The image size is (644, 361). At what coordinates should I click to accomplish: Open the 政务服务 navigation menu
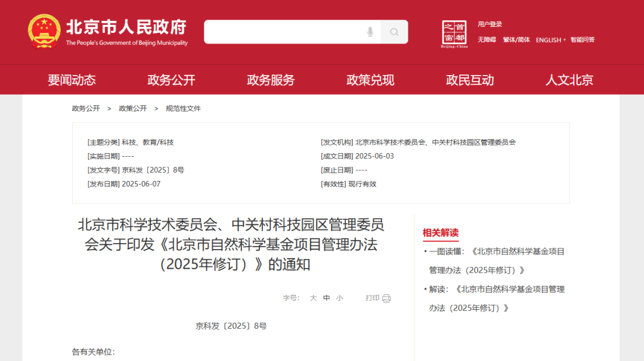pyautogui.click(x=271, y=80)
